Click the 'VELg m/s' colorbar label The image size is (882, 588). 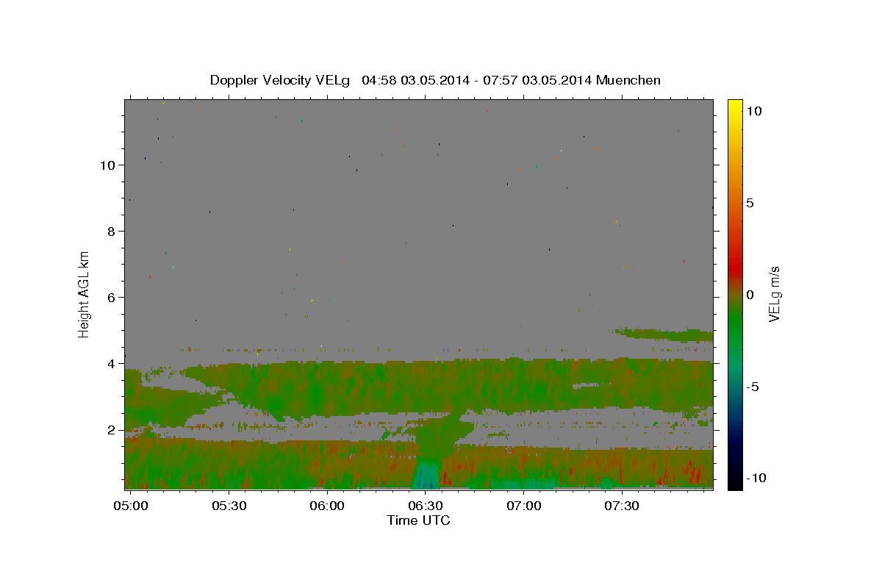pos(774,295)
